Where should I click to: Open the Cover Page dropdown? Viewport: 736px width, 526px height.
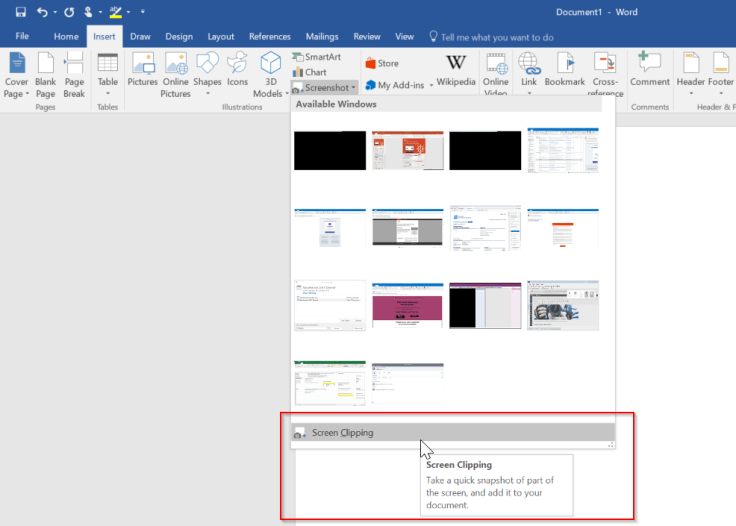17,73
